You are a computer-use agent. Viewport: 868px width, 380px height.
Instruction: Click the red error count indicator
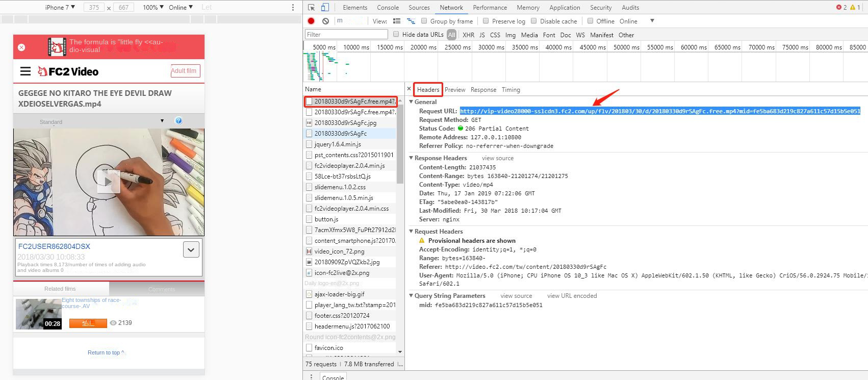point(841,7)
